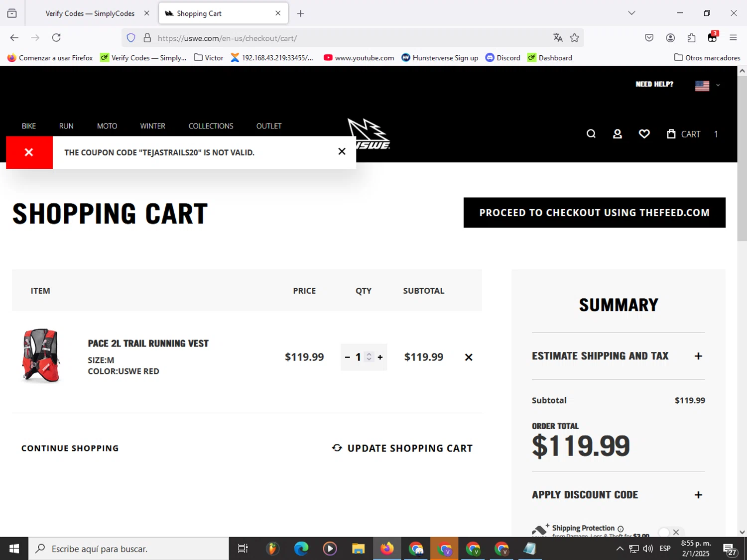Screen dimensions: 747x560
Task: Click Windows taskbar search box
Action: coord(128,549)
